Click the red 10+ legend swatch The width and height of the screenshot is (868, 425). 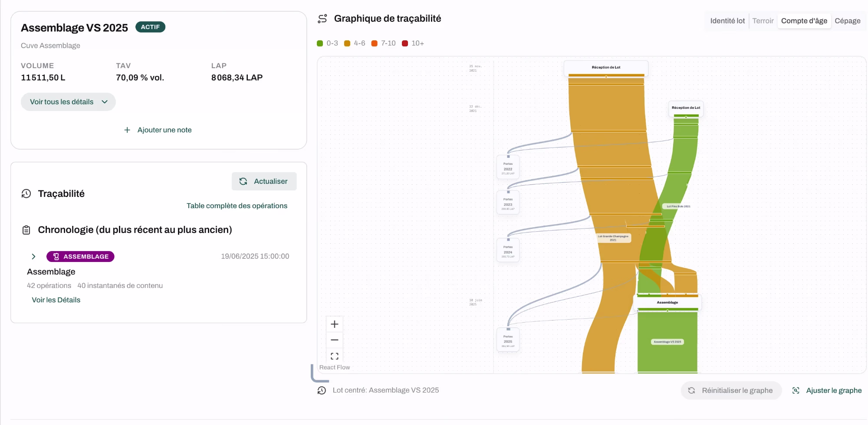tap(405, 43)
